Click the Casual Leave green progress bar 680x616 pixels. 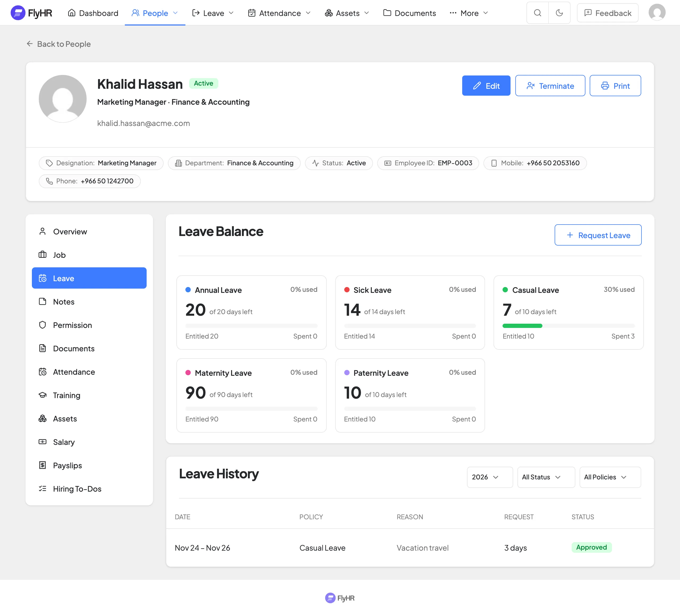(x=522, y=326)
